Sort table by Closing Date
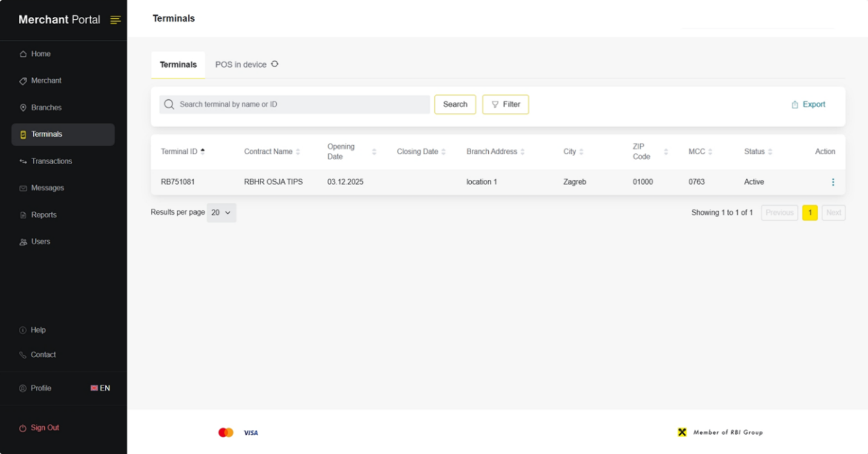The image size is (868, 454). coord(443,152)
